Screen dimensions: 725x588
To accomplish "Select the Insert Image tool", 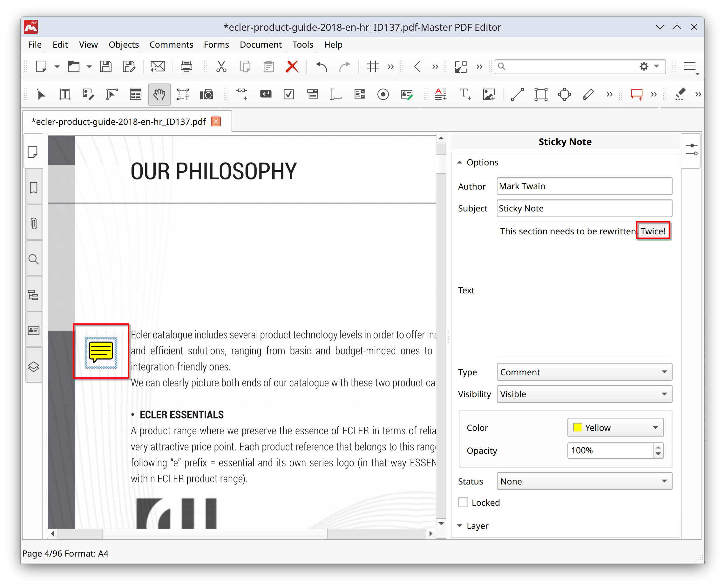I will coord(489,95).
